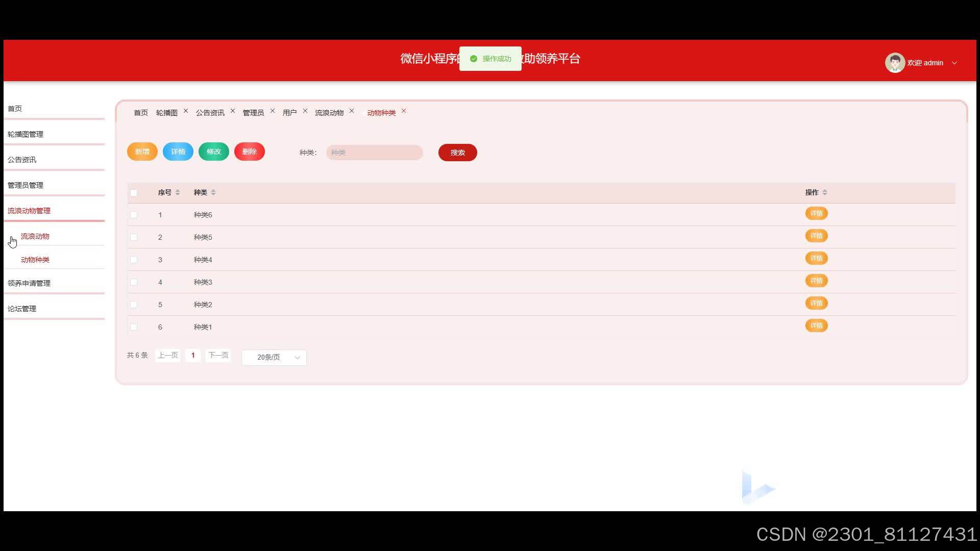980x551 pixels.
Task: Close the 流浪动物 tab with its X icon
Action: tap(352, 111)
